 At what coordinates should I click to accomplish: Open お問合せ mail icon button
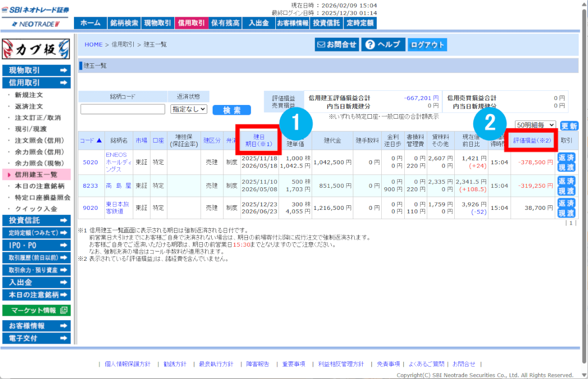tap(337, 45)
